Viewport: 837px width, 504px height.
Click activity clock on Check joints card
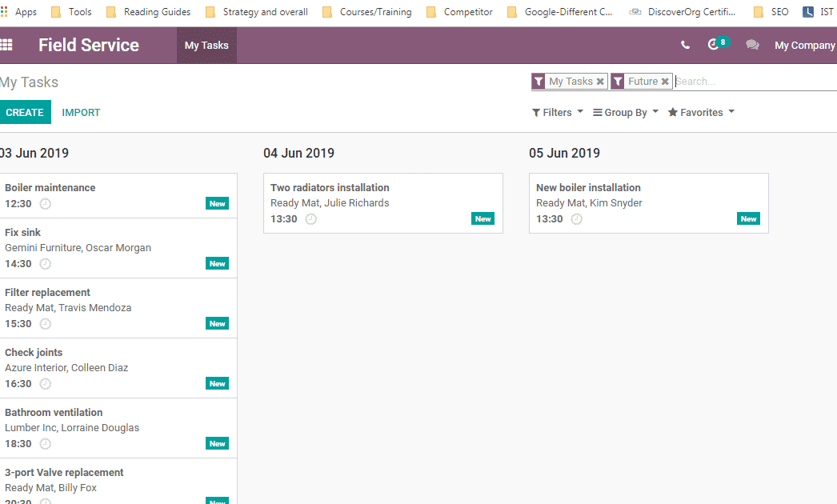(x=46, y=384)
